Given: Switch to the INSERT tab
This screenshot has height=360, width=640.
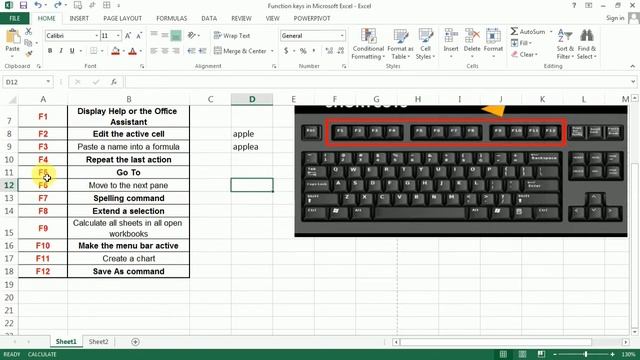Looking at the screenshot, I should (79, 18).
